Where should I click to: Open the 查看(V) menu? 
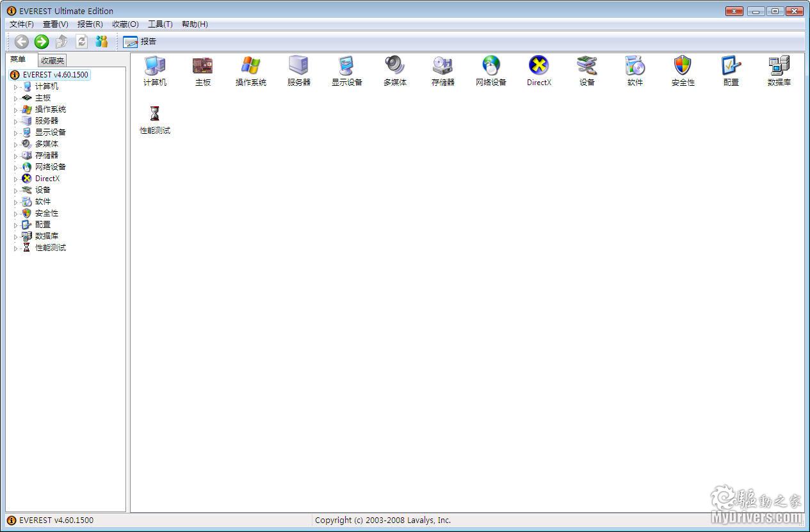(x=56, y=24)
